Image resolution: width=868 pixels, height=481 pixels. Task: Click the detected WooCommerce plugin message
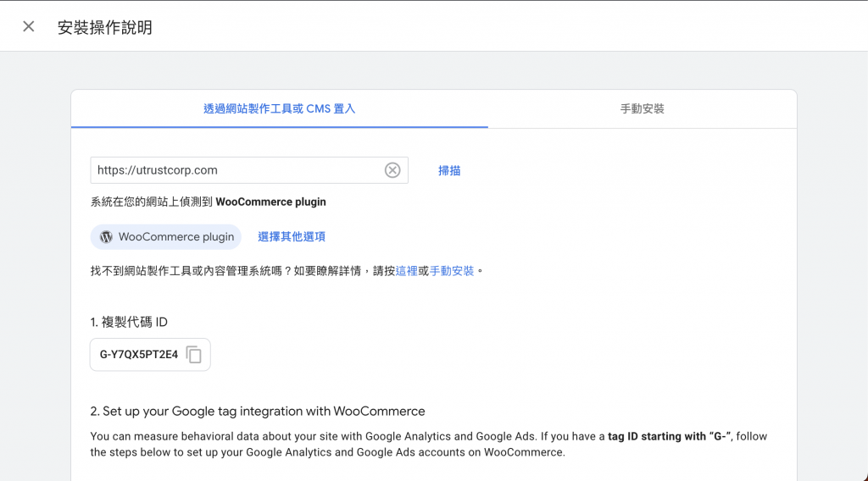209,202
